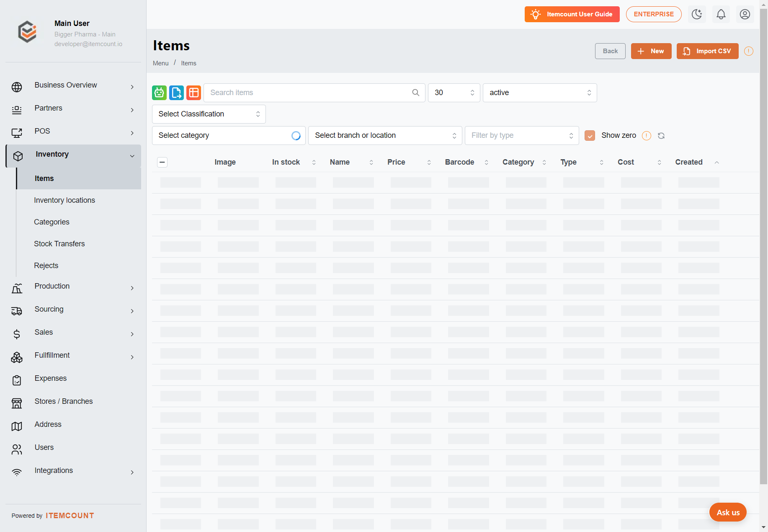Toggle the select-all table header checkbox
Screen dimensions: 768x532
coord(162,162)
